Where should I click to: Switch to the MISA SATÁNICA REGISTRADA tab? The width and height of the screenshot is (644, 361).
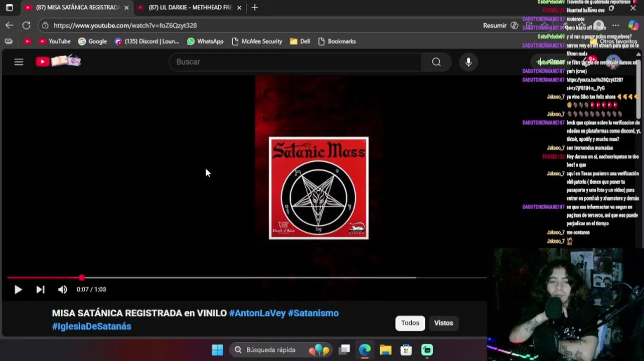tap(76, 8)
